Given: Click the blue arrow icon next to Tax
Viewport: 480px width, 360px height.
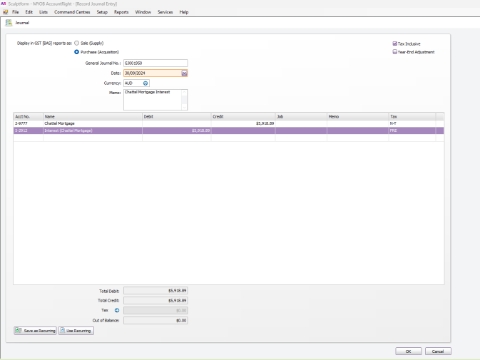Looking at the screenshot, I should coord(117,310).
